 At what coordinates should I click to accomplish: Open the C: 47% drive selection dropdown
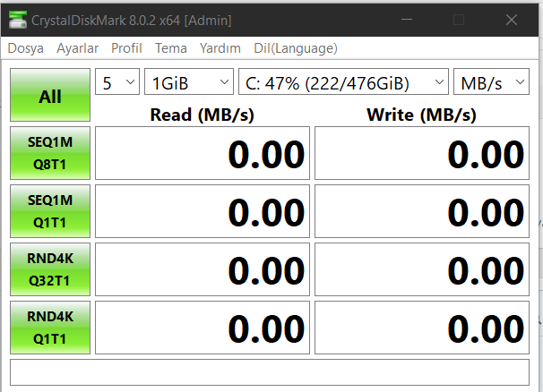pos(343,81)
